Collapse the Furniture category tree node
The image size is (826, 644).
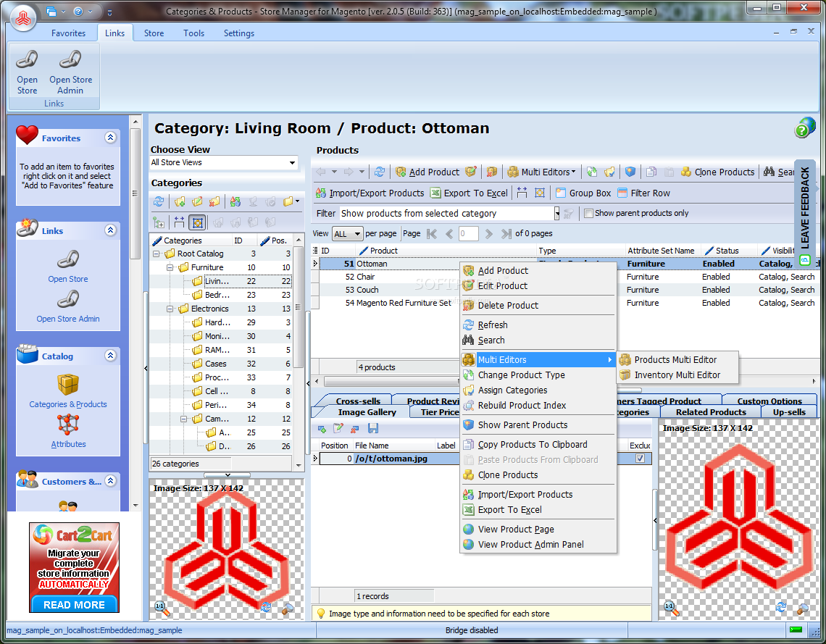coord(170,267)
